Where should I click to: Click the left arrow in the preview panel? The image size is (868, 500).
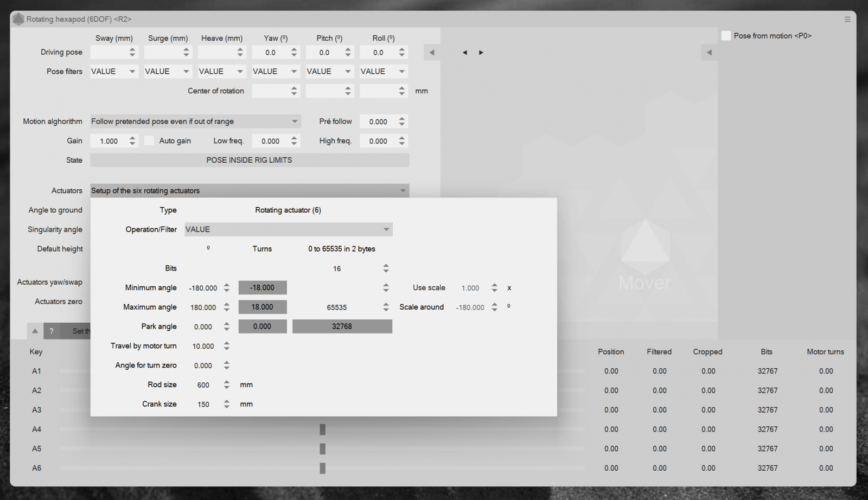(465, 53)
